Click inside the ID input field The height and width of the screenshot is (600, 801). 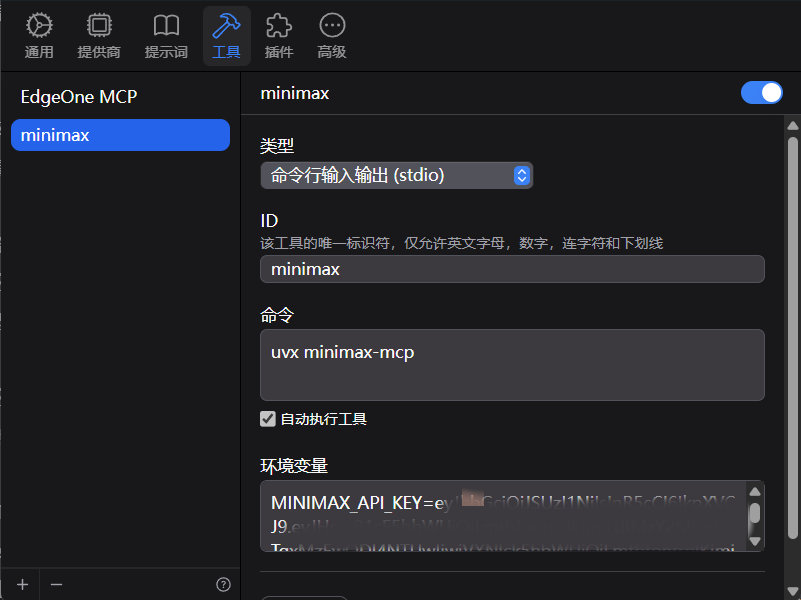click(x=512, y=268)
